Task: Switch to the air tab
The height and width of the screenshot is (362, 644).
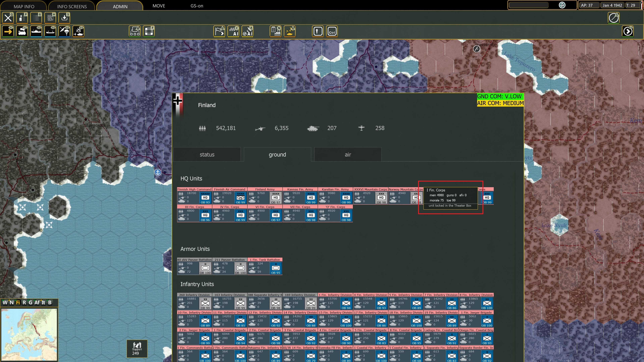Action: [x=347, y=155]
